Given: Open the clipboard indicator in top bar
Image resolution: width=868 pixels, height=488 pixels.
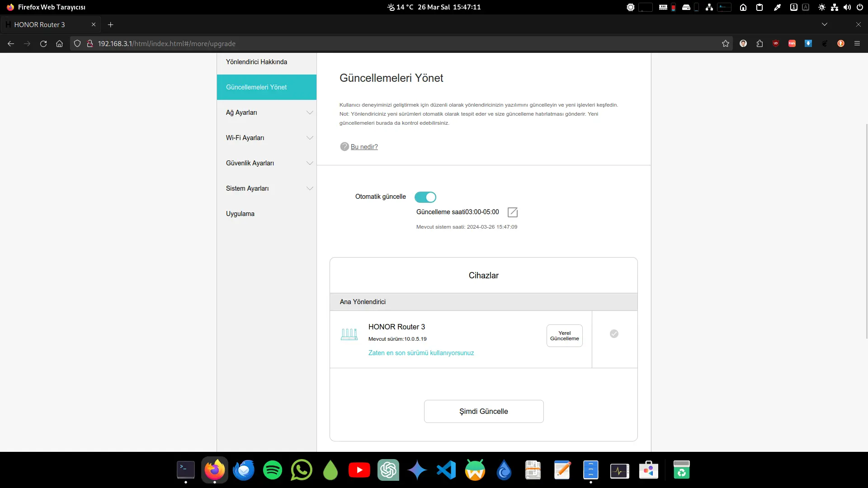Looking at the screenshot, I should [x=759, y=7].
